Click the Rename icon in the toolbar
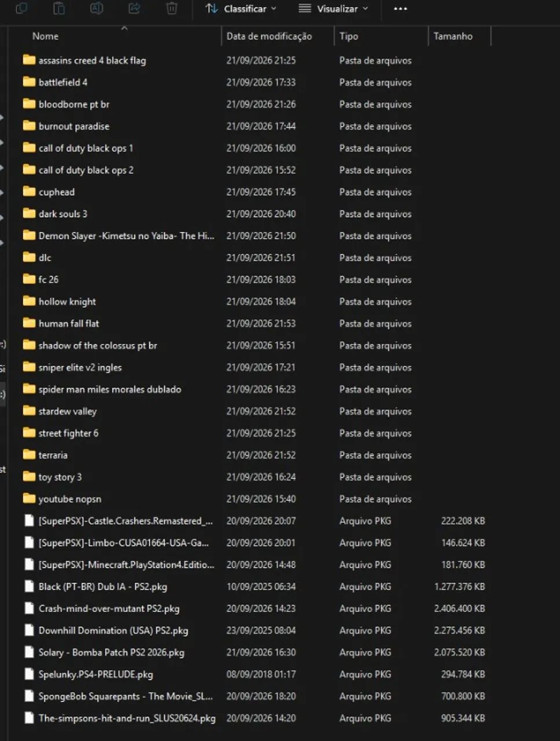The width and height of the screenshot is (560, 741). pyautogui.click(x=97, y=8)
